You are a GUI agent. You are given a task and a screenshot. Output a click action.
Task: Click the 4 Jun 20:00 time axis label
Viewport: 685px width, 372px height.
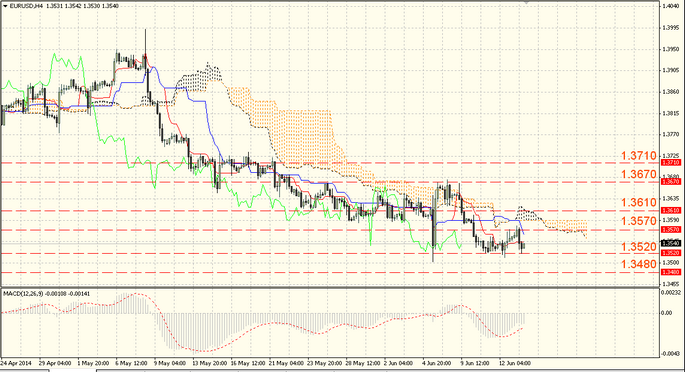pos(436,363)
